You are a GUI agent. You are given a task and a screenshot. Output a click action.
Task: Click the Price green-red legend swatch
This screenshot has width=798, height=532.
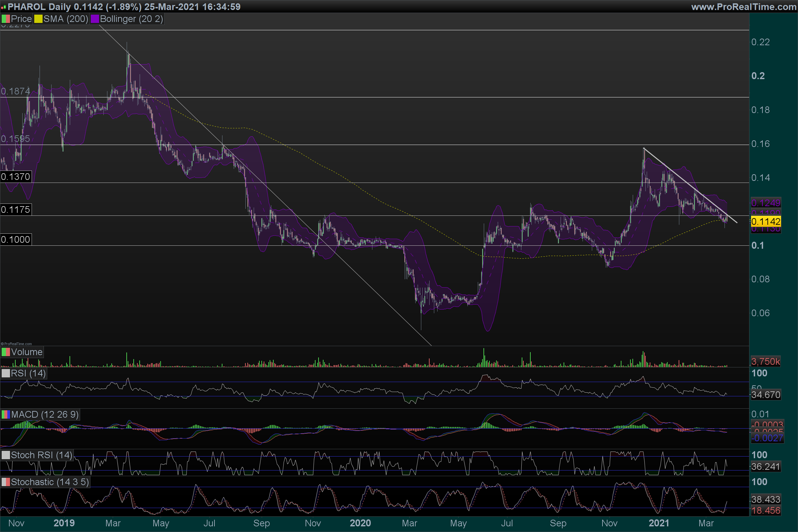tap(6, 19)
